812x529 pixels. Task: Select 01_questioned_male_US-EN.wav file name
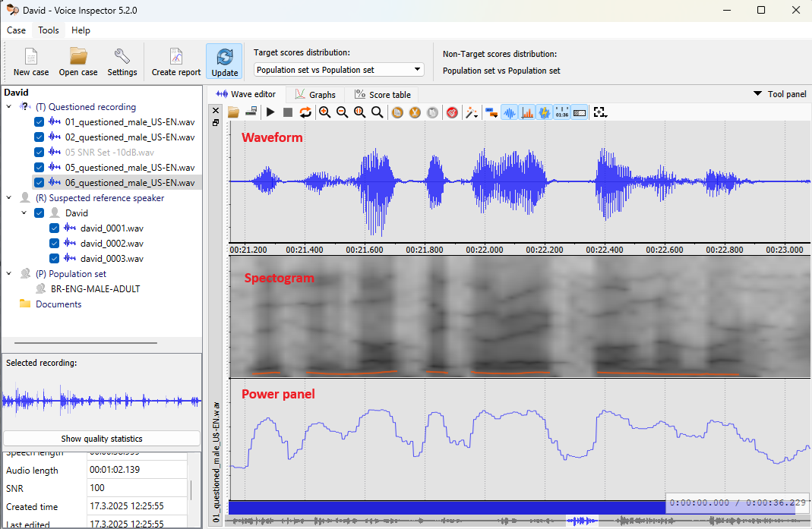pyautogui.click(x=130, y=122)
